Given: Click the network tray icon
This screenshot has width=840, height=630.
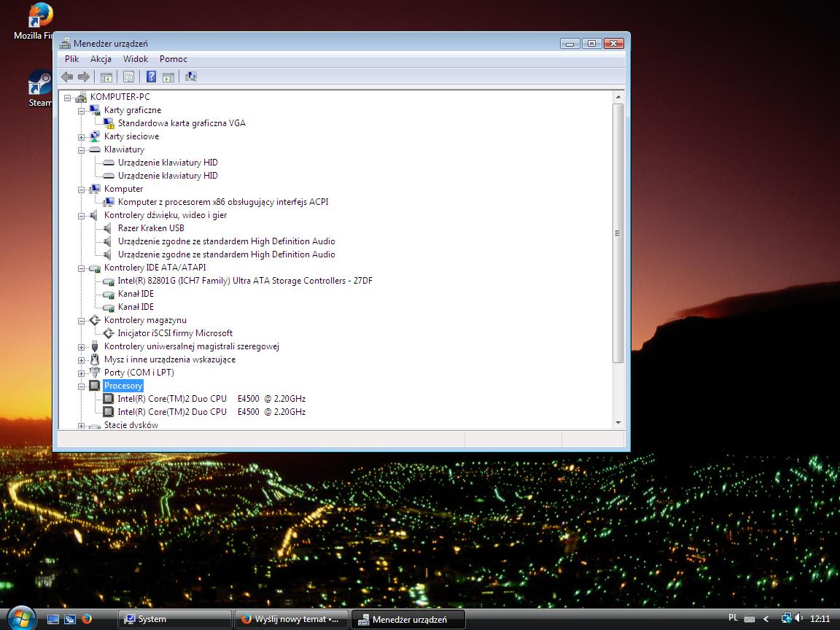Looking at the screenshot, I should (x=787, y=618).
